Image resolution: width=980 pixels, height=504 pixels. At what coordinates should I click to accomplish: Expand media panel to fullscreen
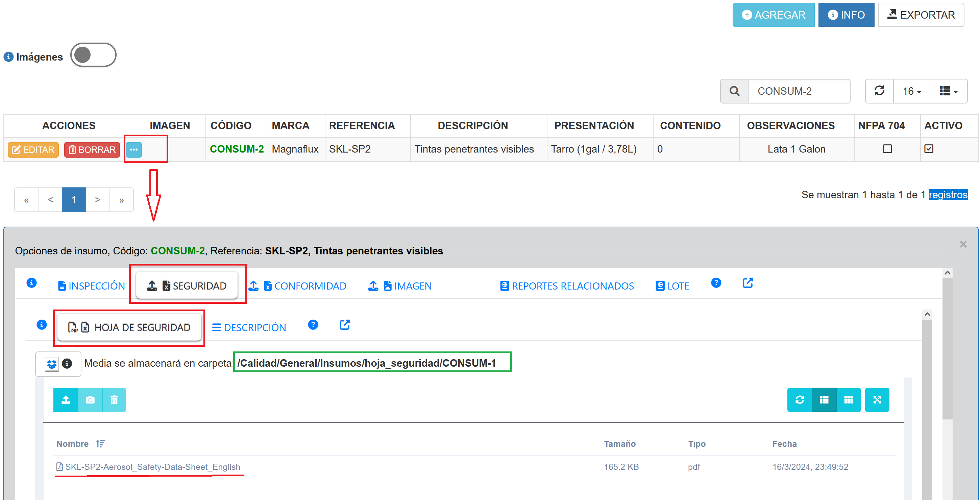pyautogui.click(x=877, y=400)
